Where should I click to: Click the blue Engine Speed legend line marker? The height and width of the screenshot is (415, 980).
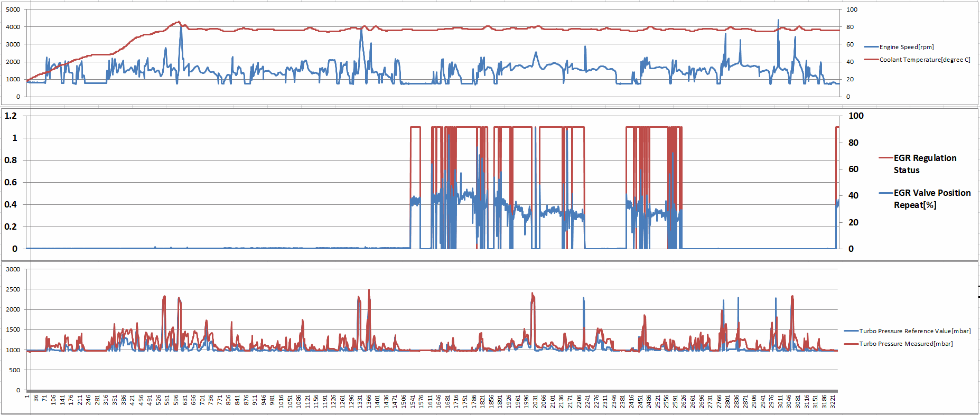[872, 47]
